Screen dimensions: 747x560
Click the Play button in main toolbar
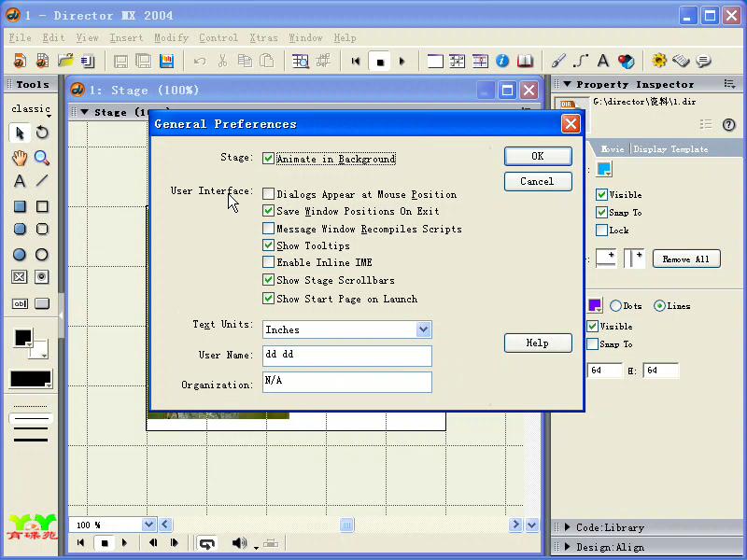[402, 61]
